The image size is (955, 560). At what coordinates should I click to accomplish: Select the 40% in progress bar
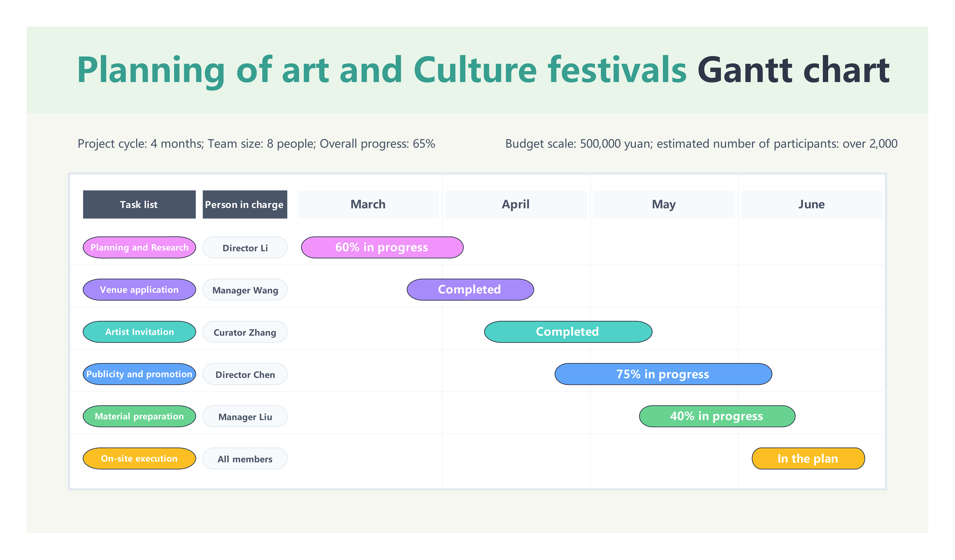tap(717, 416)
